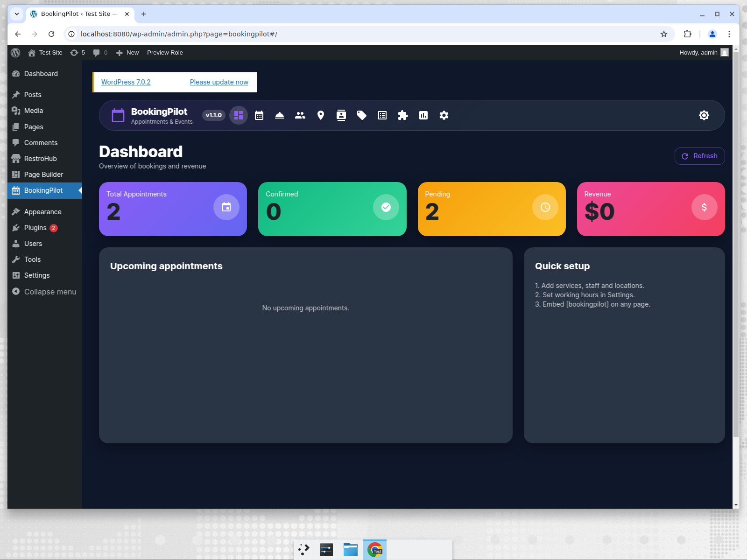This screenshot has height=560, width=747.
Task: Open the extensions puzzle icon in BookingPilot toolbar
Action: click(403, 115)
